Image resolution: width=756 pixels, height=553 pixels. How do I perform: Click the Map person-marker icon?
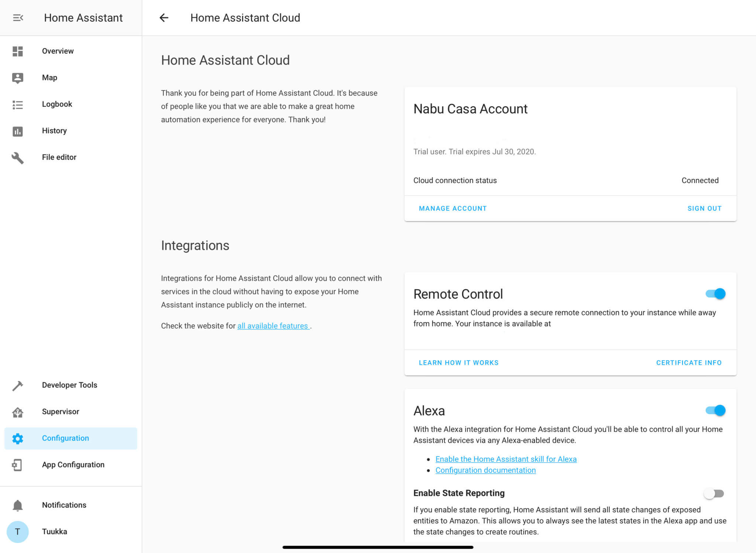click(18, 78)
